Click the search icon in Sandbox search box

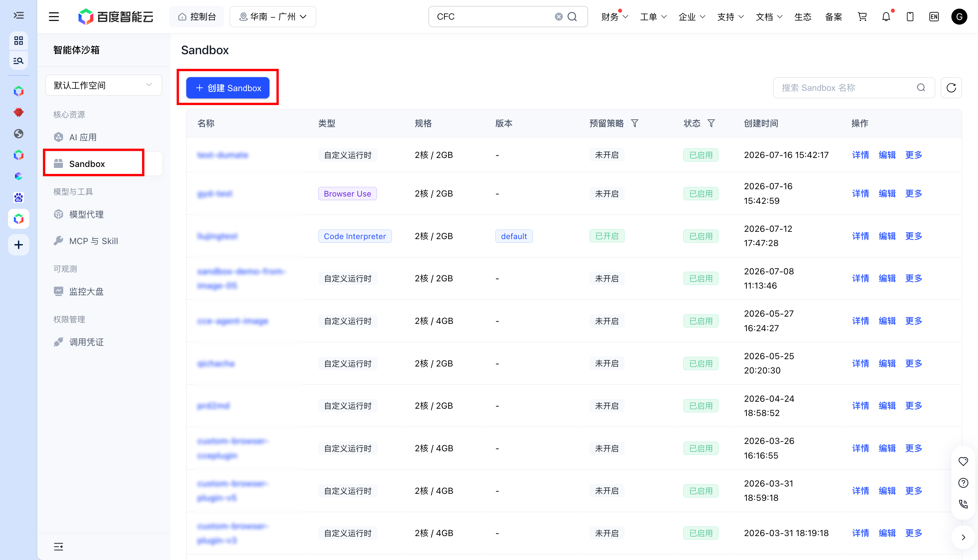coord(921,88)
